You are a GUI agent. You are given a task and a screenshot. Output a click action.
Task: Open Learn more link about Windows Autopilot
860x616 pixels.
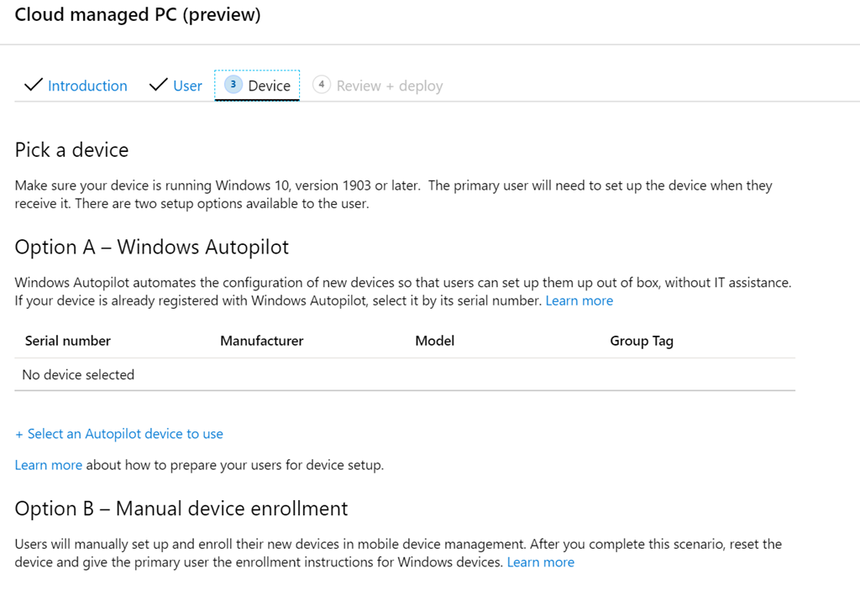point(579,300)
